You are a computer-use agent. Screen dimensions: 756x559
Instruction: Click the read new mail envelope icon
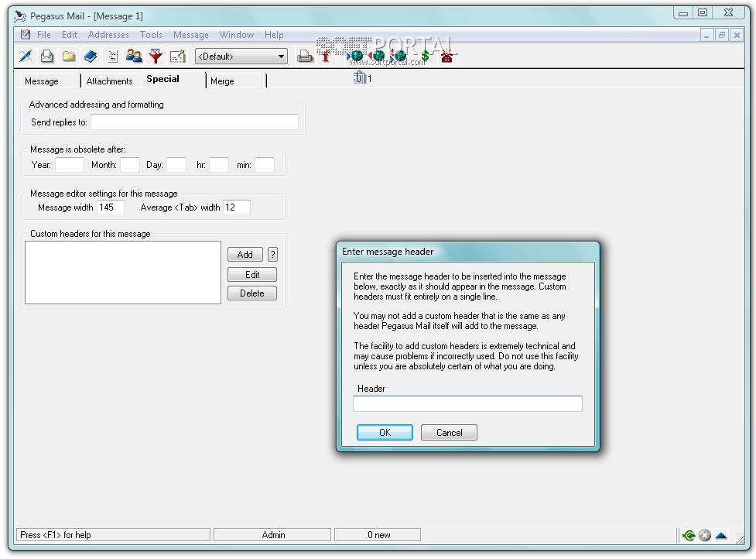(47, 56)
